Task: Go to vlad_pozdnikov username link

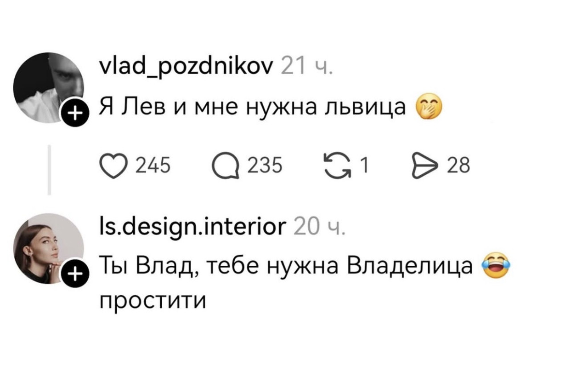Action: tap(186, 67)
